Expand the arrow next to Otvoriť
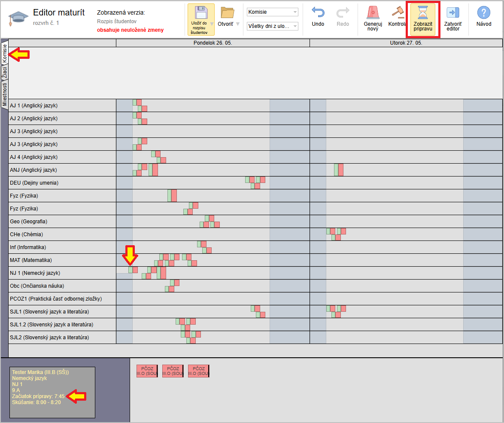This screenshot has width=504, height=423. click(238, 24)
